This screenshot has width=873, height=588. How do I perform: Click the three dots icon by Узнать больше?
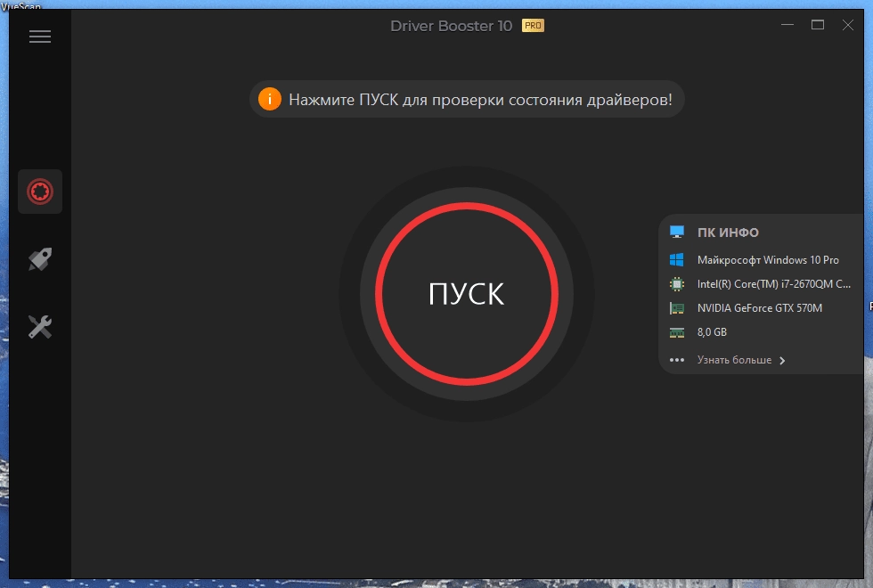tap(677, 360)
